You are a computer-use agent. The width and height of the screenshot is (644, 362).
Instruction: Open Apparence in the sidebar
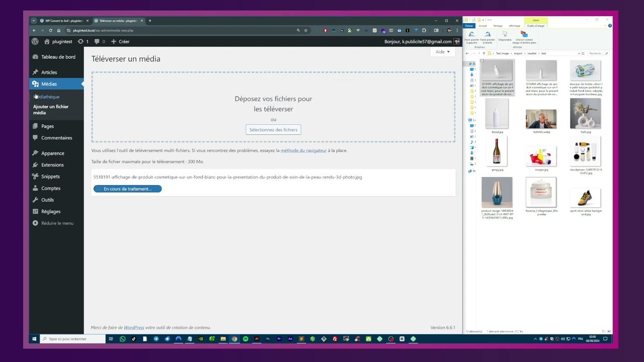[x=56, y=153]
